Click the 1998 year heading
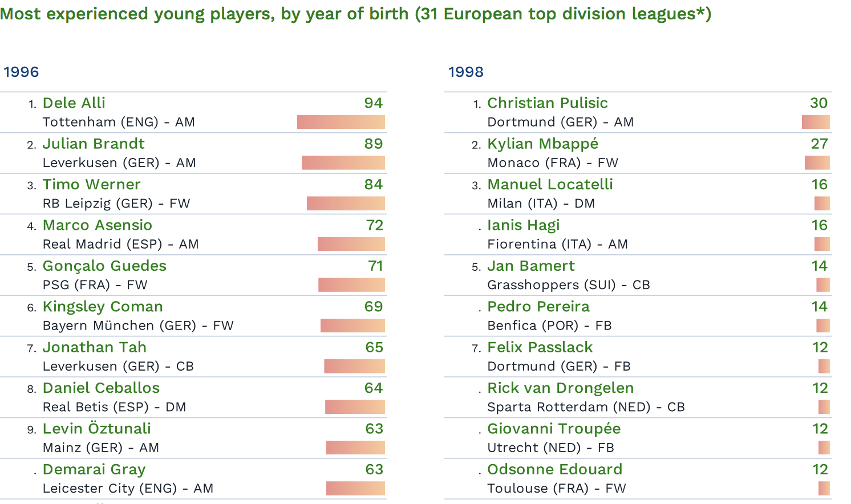Screen dimensions: 851x504 tap(466, 72)
